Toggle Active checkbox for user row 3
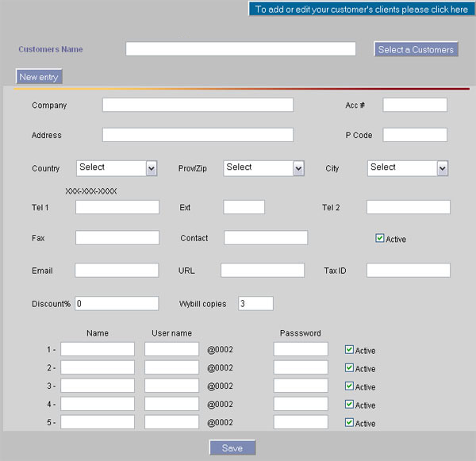Screen dimensions: 476x461 (350, 386)
